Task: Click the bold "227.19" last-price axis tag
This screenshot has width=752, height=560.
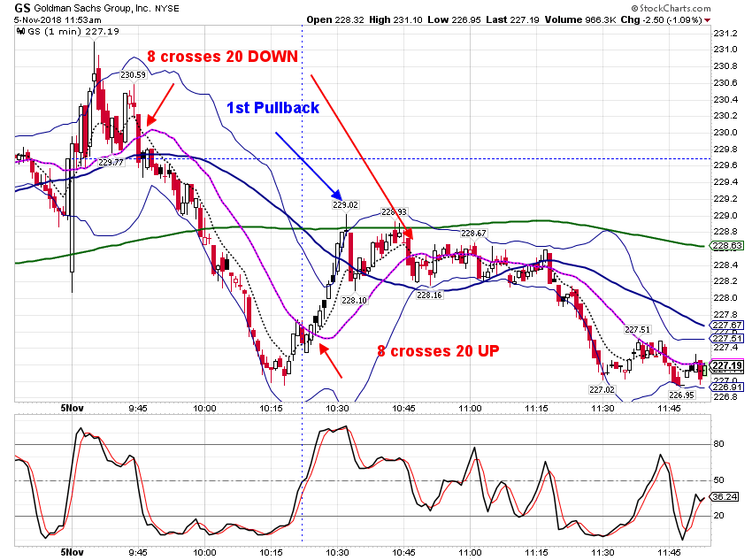Action: 727,366
